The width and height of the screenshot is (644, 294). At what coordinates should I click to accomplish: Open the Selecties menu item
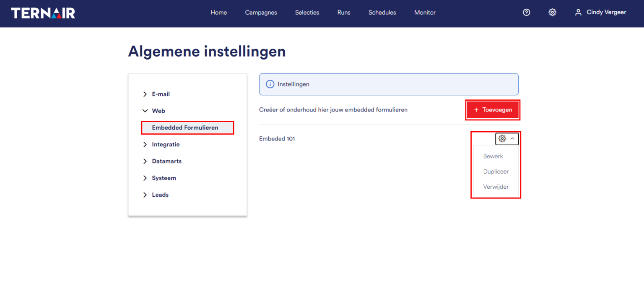(x=307, y=13)
